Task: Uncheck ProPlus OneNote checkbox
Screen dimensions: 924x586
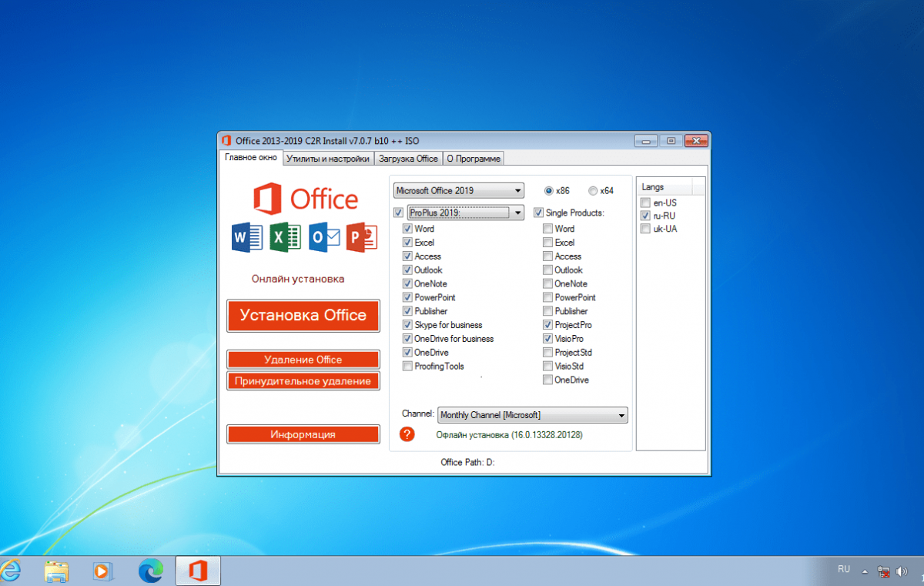Action: 407,284
